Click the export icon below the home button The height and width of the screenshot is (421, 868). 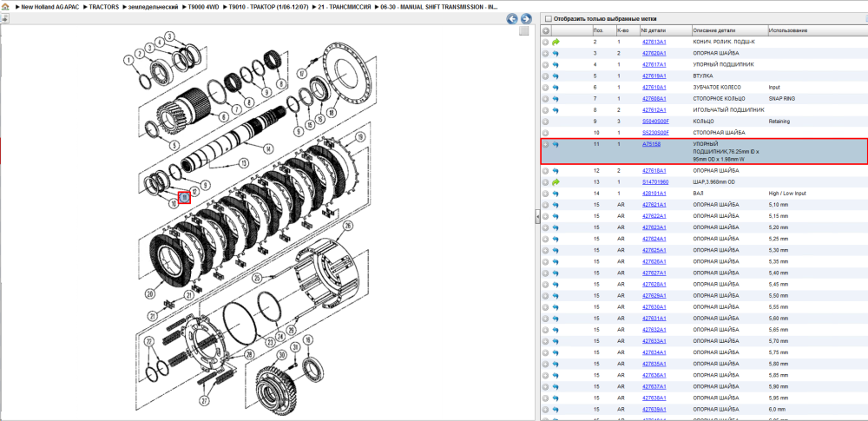click(4, 18)
